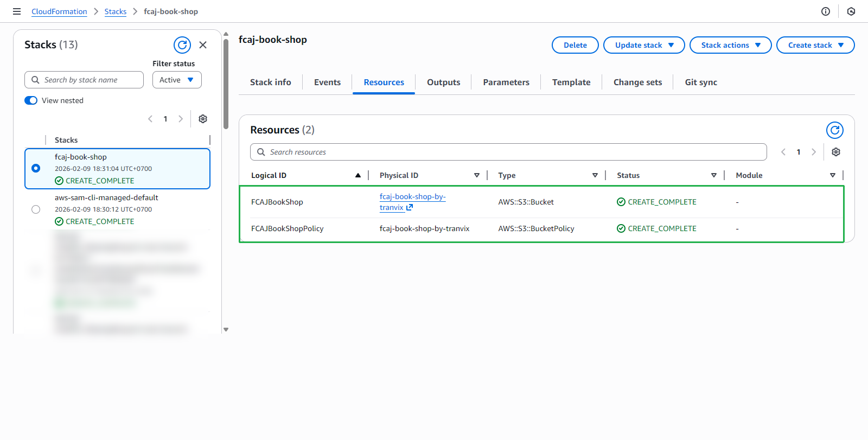Open the fcaj-book-shop-by-tranvix bucket link

click(412, 202)
